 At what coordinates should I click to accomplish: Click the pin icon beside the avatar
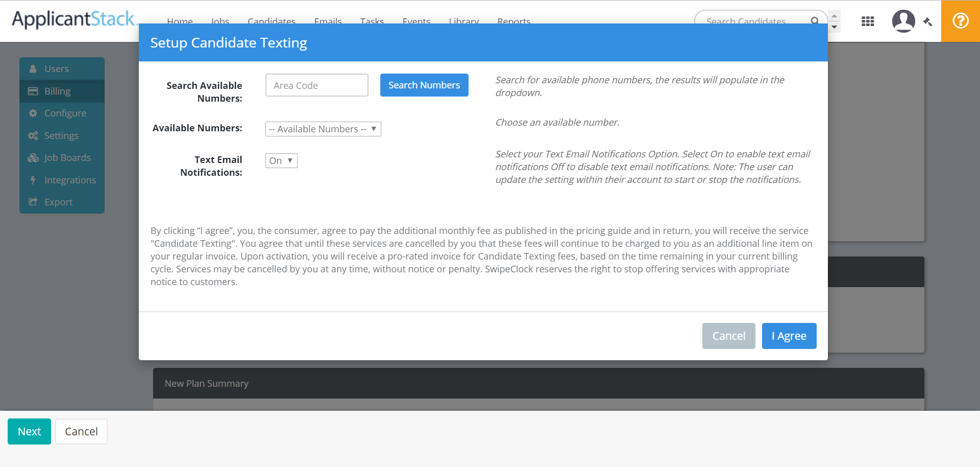(x=928, y=22)
